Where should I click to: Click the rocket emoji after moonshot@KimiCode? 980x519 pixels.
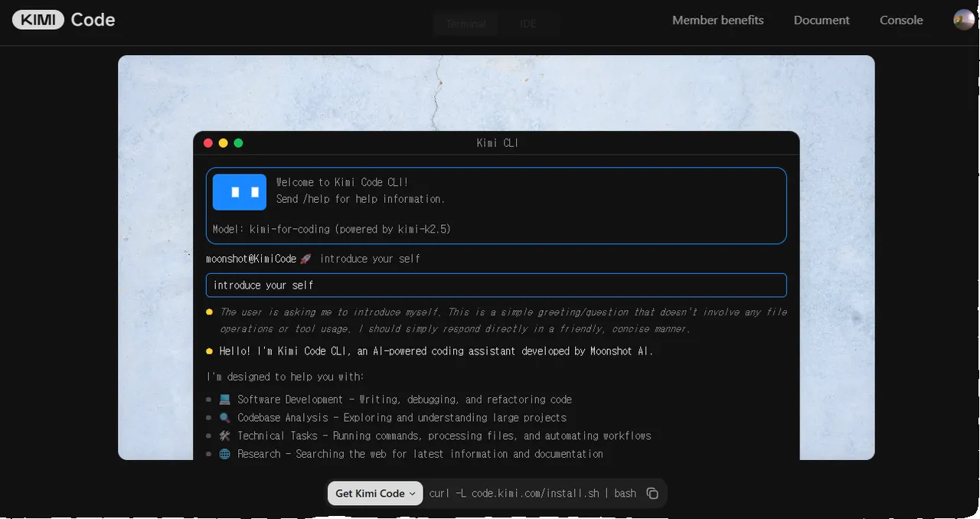coord(305,259)
